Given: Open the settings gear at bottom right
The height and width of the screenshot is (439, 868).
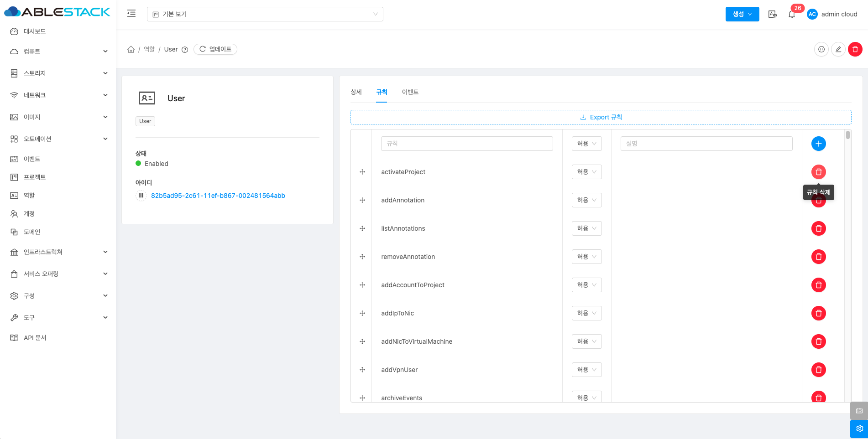Looking at the screenshot, I should click(x=859, y=429).
